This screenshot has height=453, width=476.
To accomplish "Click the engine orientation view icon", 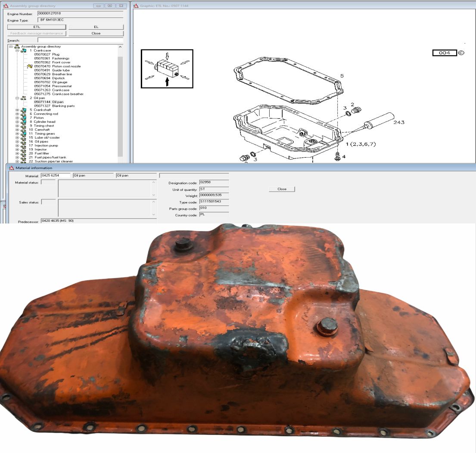I will coord(167,69).
